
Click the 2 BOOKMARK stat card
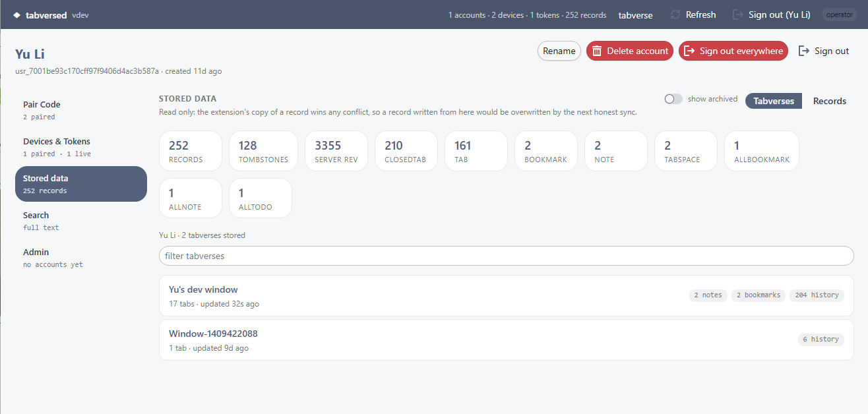pyautogui.click(x=546, y=151)
